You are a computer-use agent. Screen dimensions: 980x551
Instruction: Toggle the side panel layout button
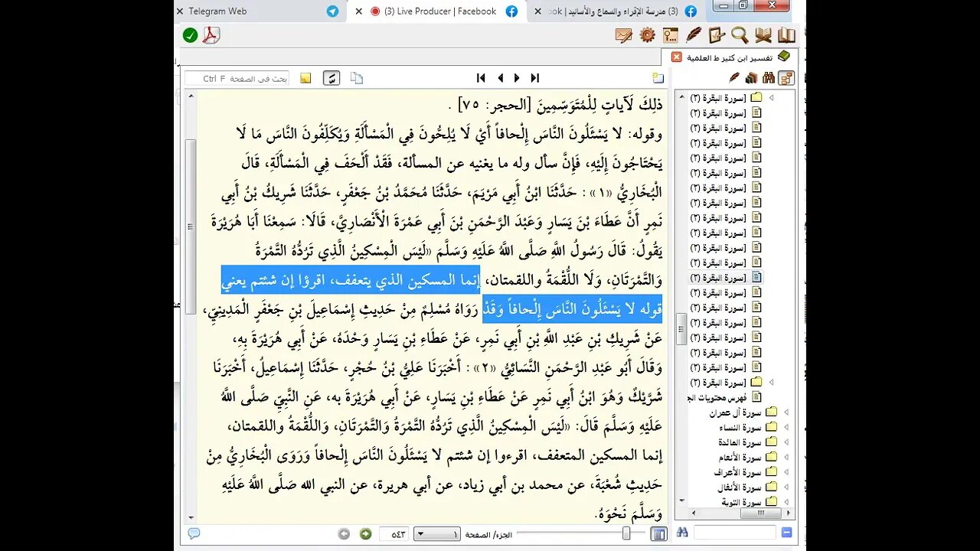[x=658, y=533]
